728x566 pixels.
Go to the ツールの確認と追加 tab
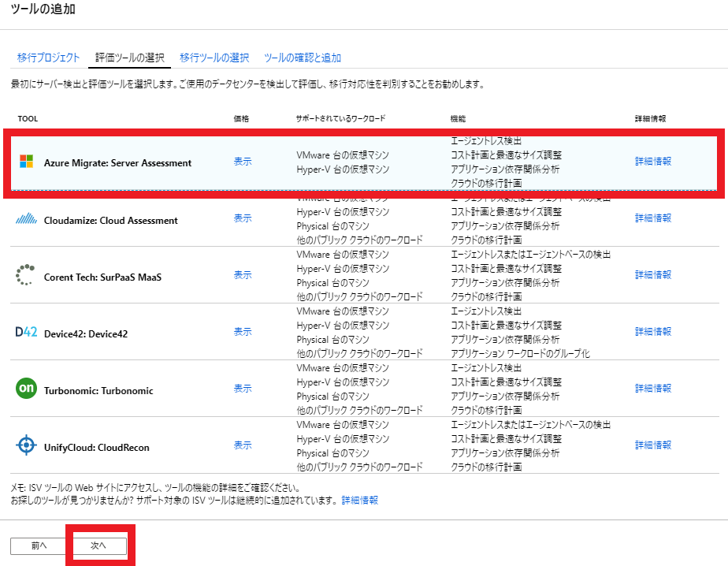303,58
